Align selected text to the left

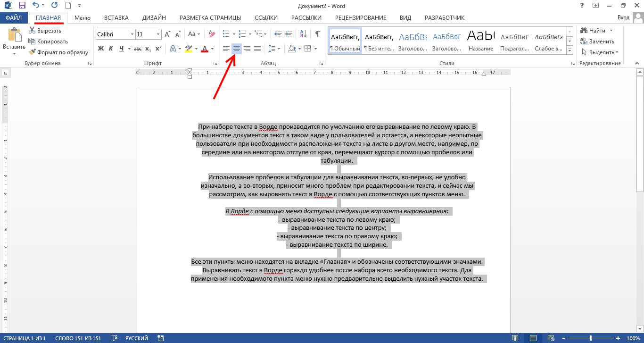(x=226, y=49)
